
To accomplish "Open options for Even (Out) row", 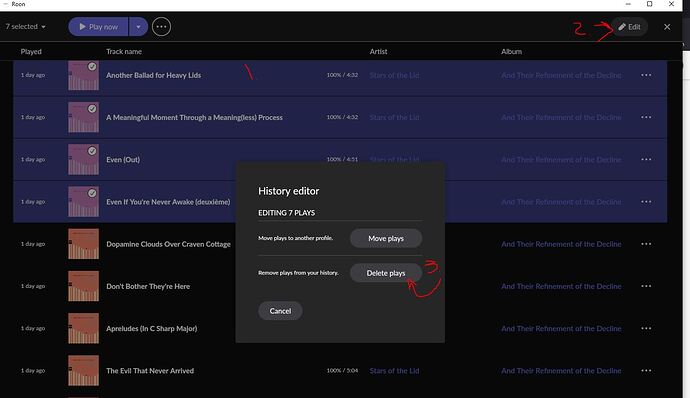I will pos(646,159).
